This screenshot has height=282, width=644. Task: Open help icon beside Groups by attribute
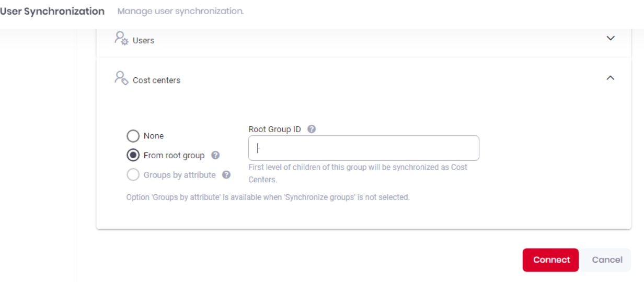click(x=226, y=175)
